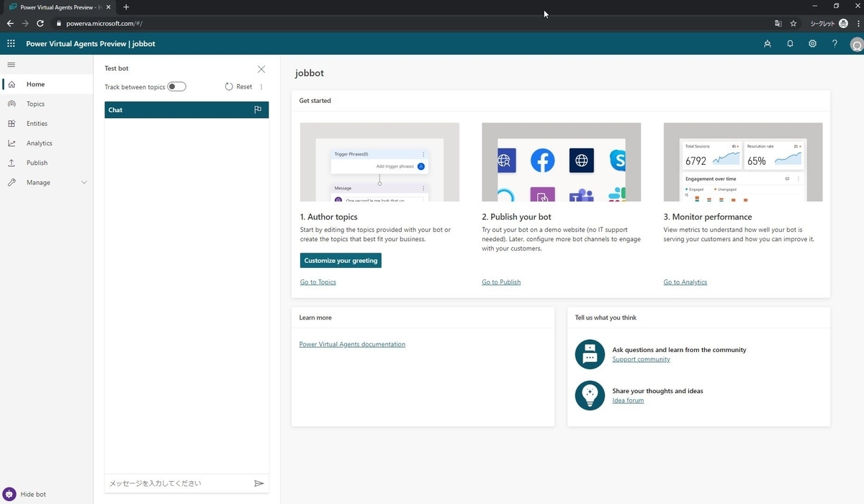This screenshot has width=864, height=504.
Task: Open Go to Topics link
Action: (318, 282)
